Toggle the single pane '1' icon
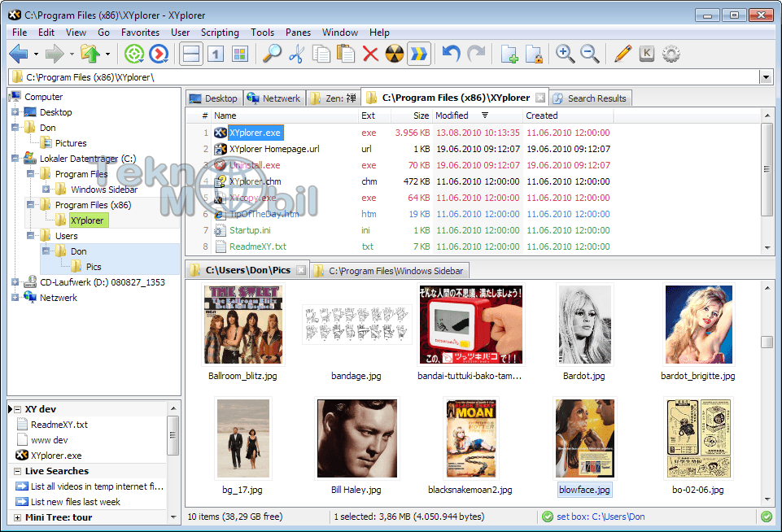Screen dimensions: 782x532 216,54
